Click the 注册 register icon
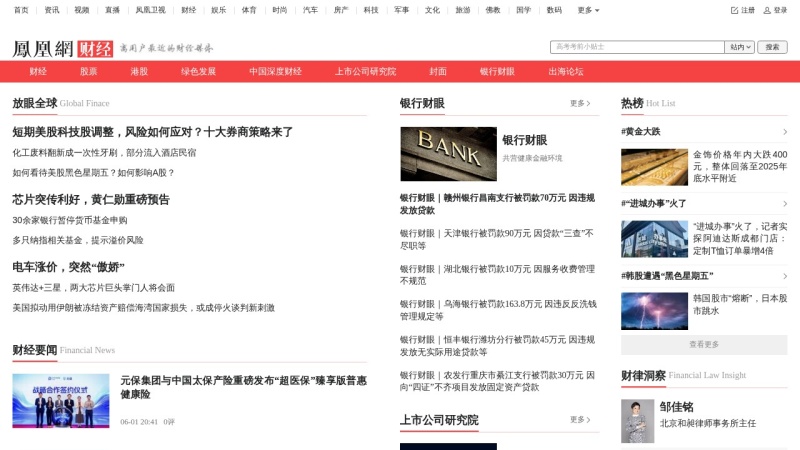 [x=734, y=10]
